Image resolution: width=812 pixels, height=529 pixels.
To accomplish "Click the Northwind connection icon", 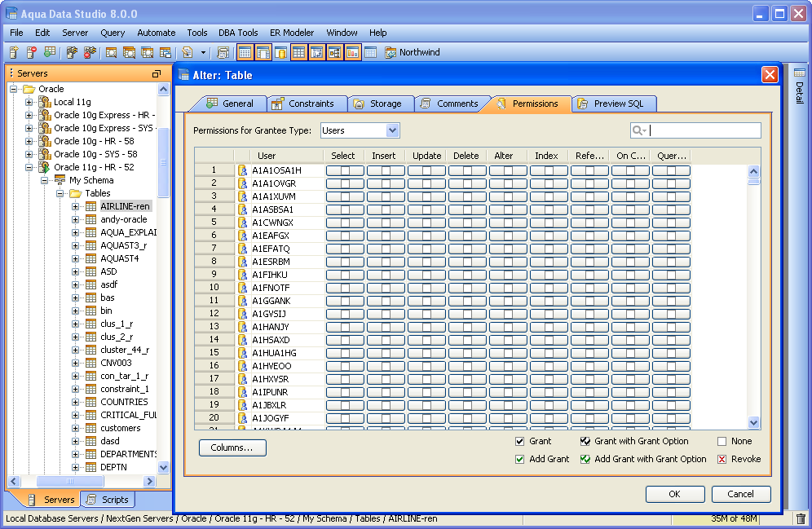I will click(x=391, y=52).
